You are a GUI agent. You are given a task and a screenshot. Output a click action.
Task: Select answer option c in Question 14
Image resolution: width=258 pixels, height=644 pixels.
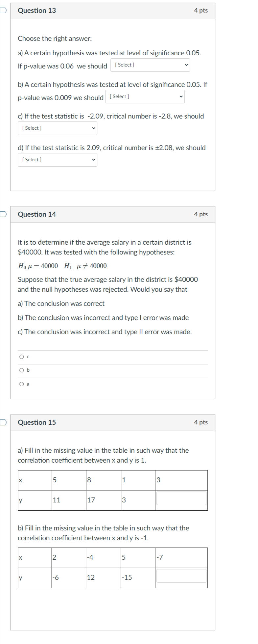click(21, 356)
